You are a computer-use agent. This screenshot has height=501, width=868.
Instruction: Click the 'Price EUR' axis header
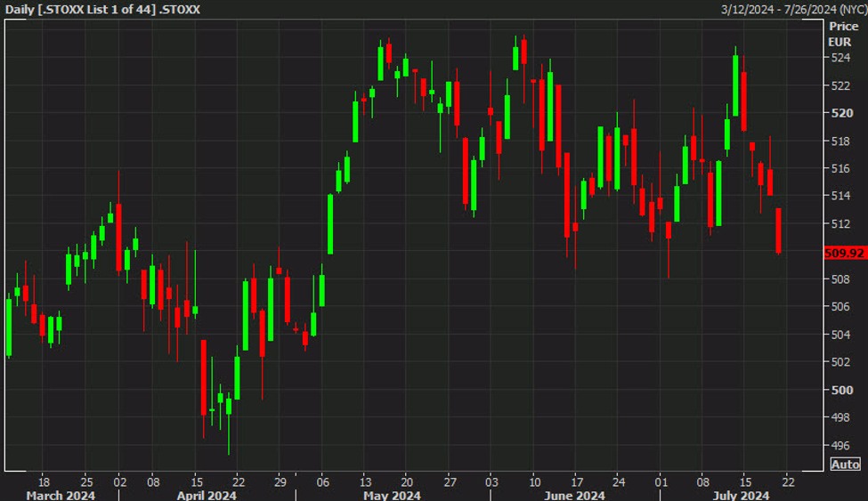click(x=842, y=34)
